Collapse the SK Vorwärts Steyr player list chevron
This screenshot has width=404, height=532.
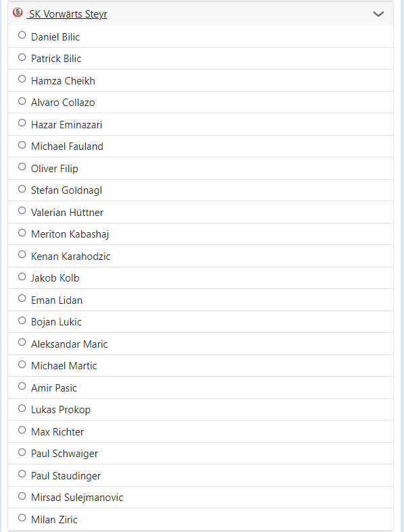[378, 14]
